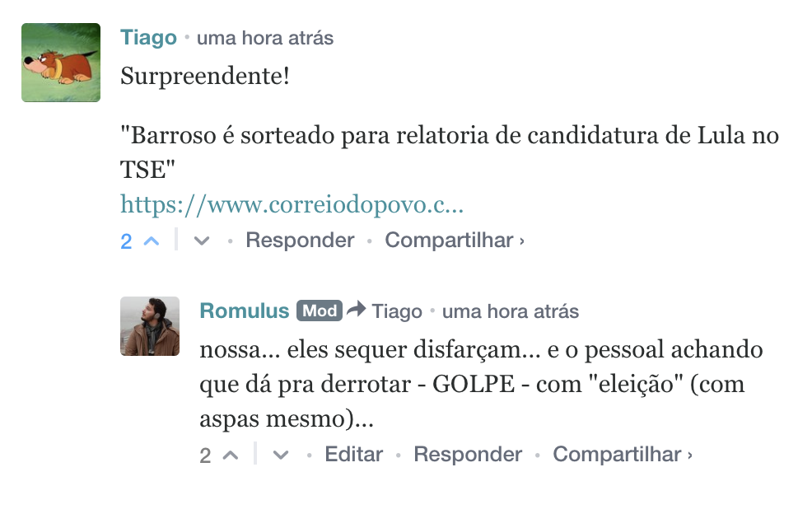Click the parent Tiago link in Romulus's reply
The height and width of the screenshot is (514, 812).
click(x=396, y=312)
